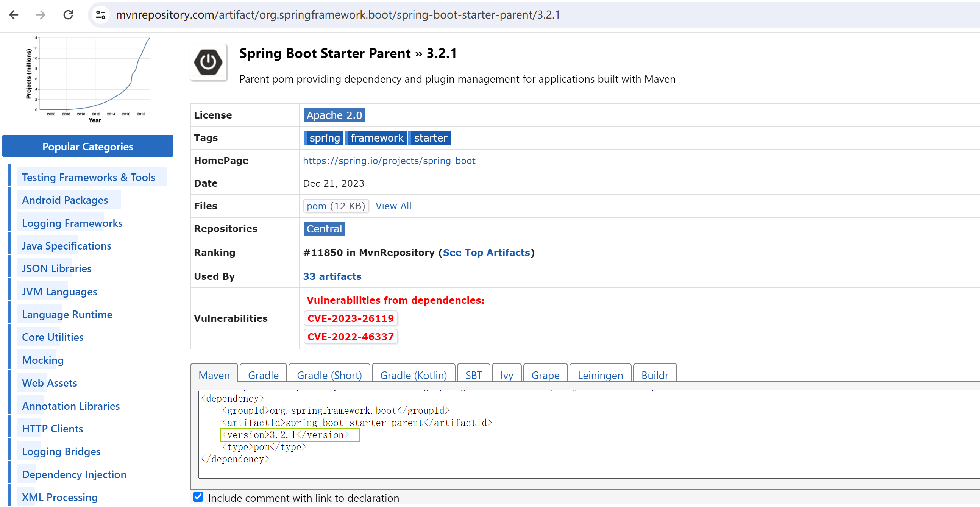980x507 pixels.
Task: Click the Apache 2.0 license badge
Action: click(x=334, y=115)
